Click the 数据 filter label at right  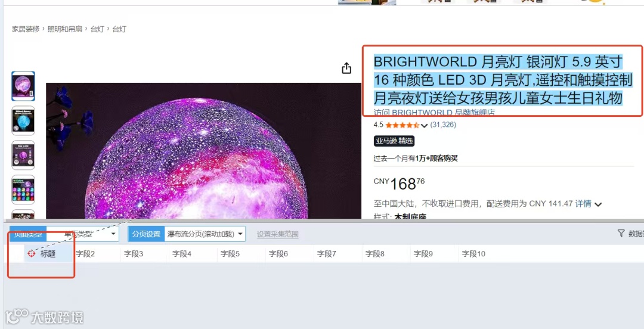click(x=636, y=234)
